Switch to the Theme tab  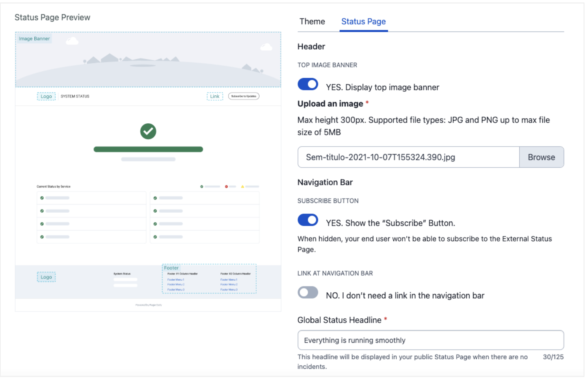click(312, 22)
